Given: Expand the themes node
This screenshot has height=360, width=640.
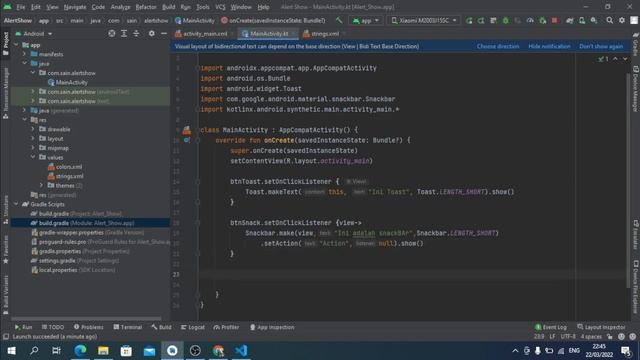Looking at the screenshot, I should [41, 185].
